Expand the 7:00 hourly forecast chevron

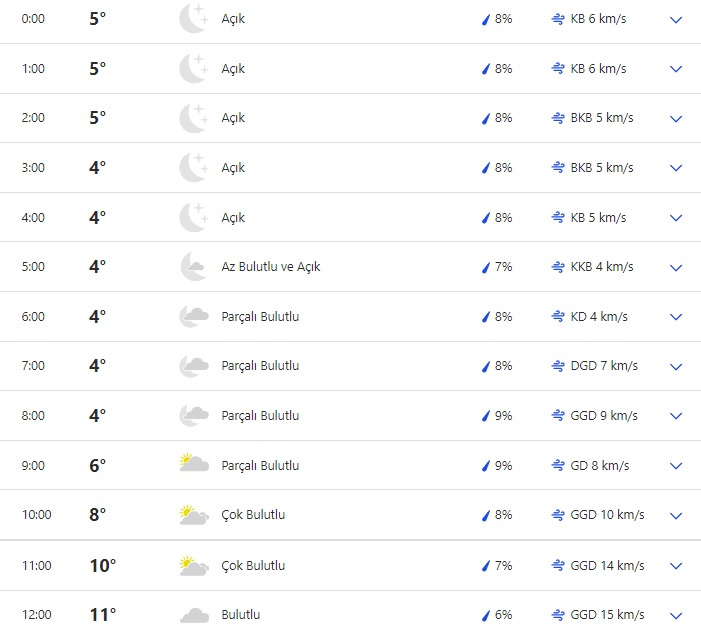coord(676,366)
